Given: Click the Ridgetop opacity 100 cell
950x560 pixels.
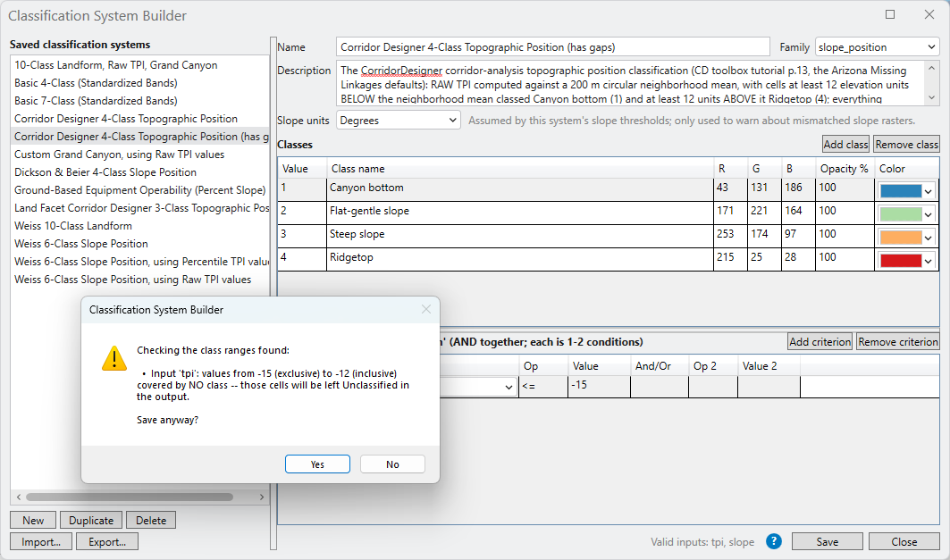Looking at the screenshot, I should click(x=845, y=258).
